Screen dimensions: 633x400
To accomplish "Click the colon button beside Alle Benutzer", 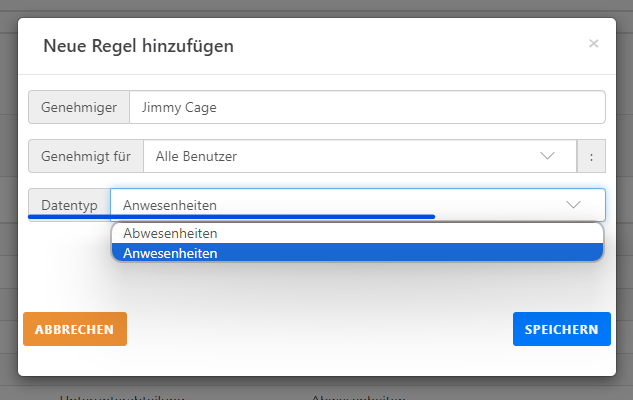I will click(591, 156).
